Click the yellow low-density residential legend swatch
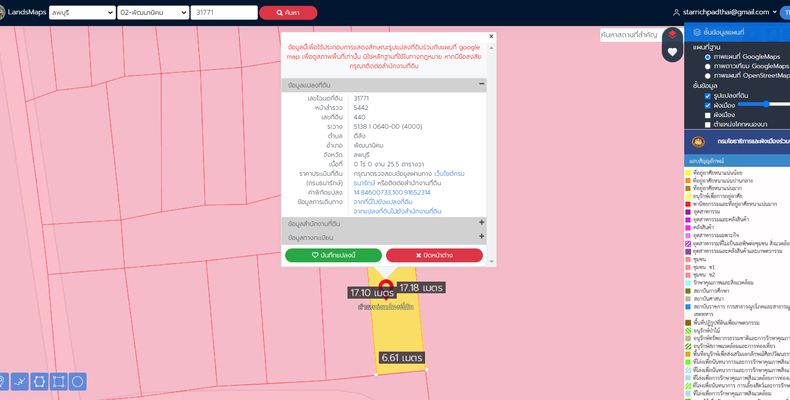Viewport: 790px width, 400px height. pos(688,173)
